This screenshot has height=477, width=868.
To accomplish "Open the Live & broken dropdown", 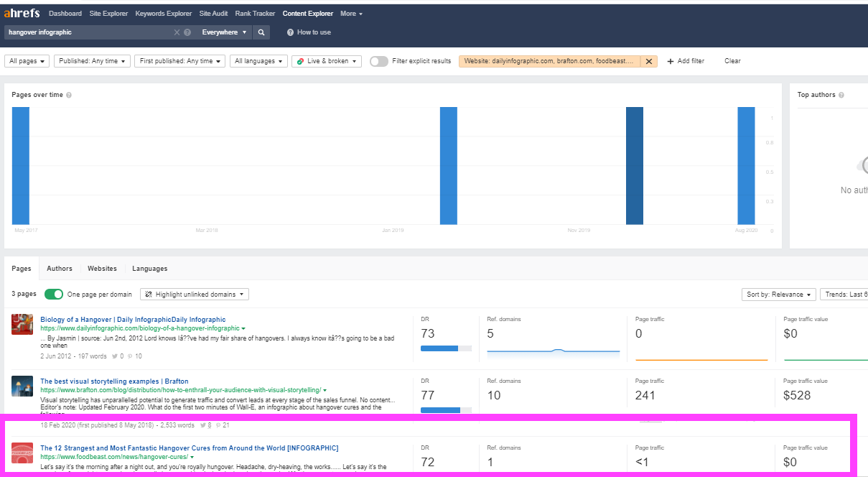I will click(327, 61).
